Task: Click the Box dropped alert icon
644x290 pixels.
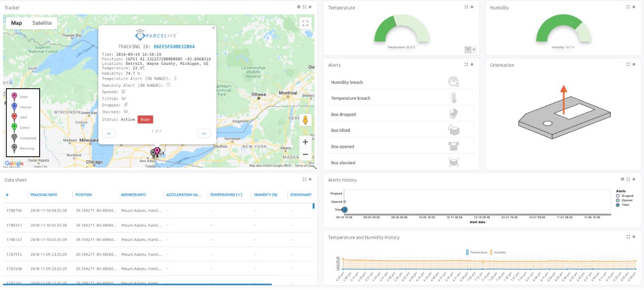Action: click(453, 114)
